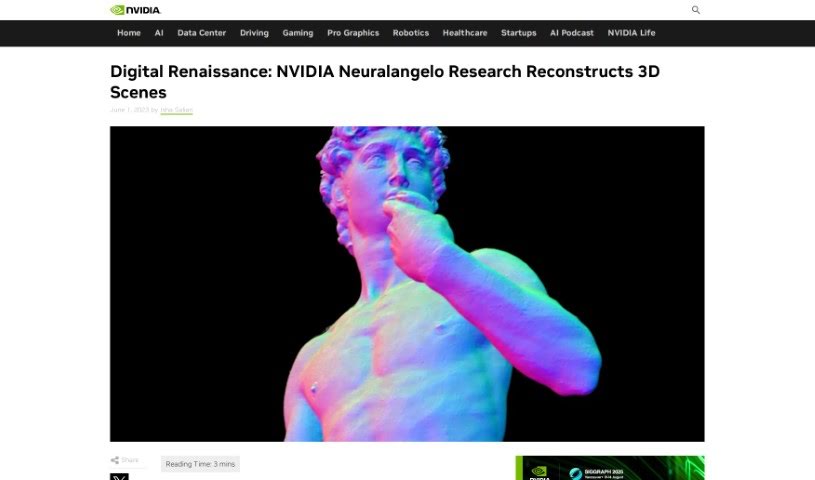Click the Share icon below the image
The image size is (815, 480).
115,460
